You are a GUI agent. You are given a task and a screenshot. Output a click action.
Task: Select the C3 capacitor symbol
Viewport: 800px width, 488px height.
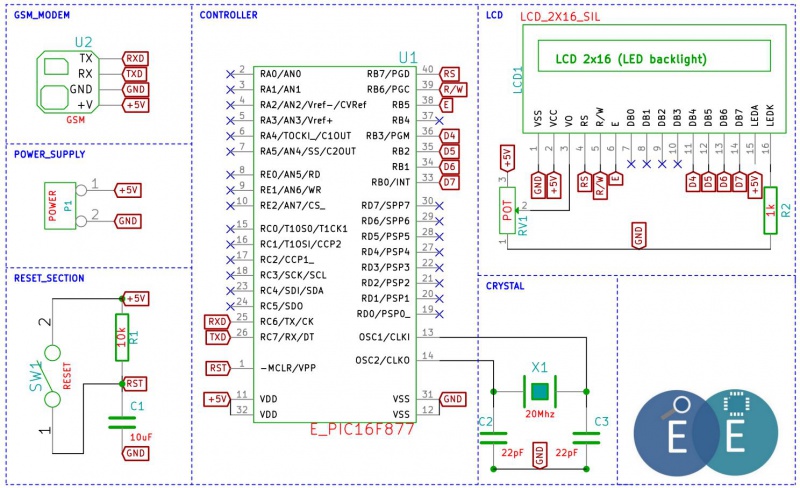pos(586,438)
